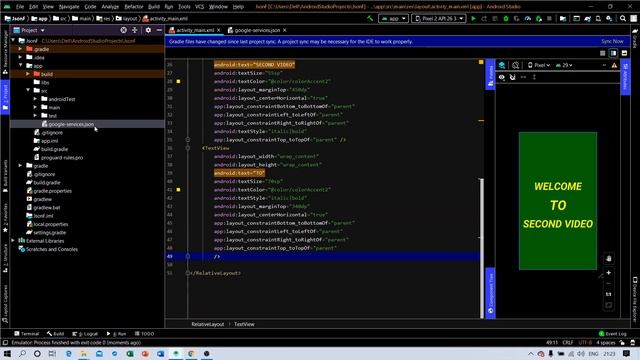The image size is (640, 360).
Task: Open Windows Start menu
Action: [x=7, y=353]
